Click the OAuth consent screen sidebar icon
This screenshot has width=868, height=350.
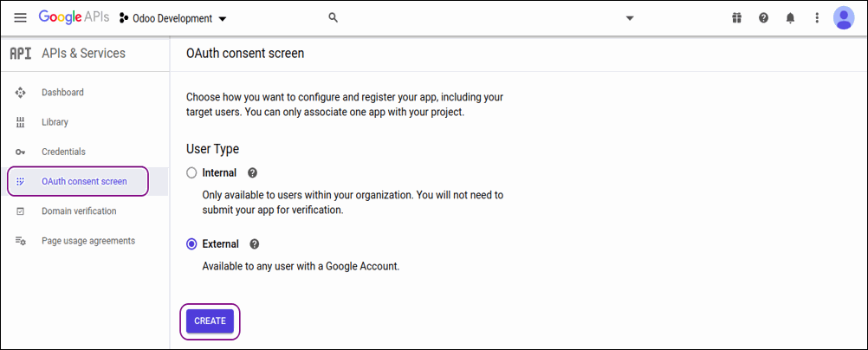[20, 181]
